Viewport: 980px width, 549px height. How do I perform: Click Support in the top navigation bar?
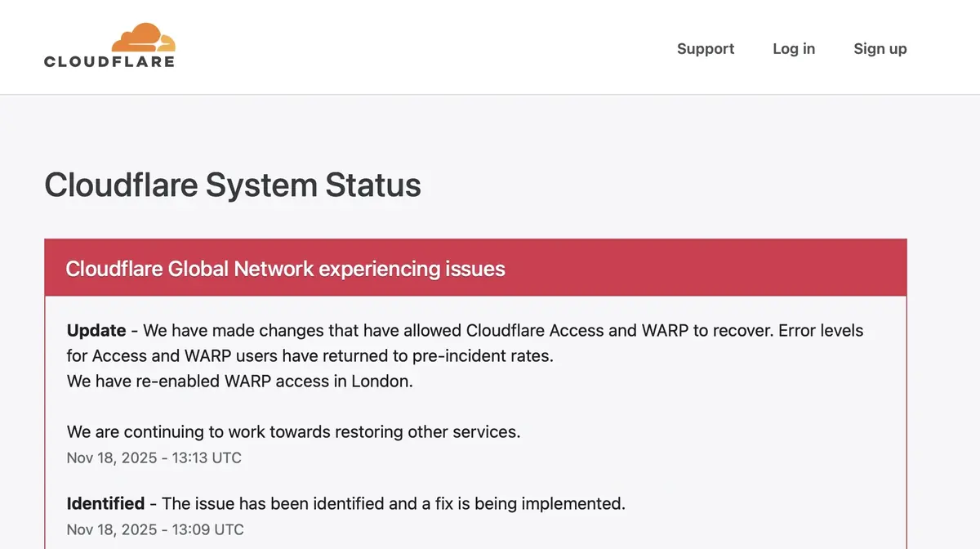click(x=705, y=49)
